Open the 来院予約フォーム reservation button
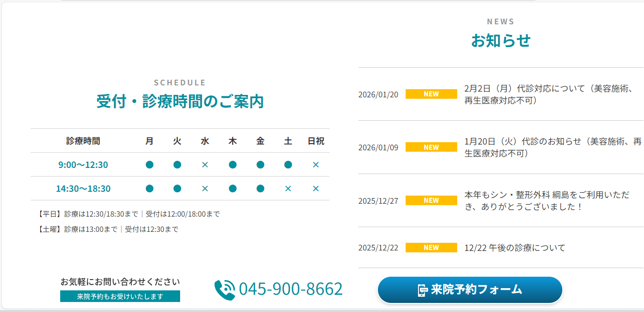The height and width of the screenshot is (312, 644). [x=470, y=290]
